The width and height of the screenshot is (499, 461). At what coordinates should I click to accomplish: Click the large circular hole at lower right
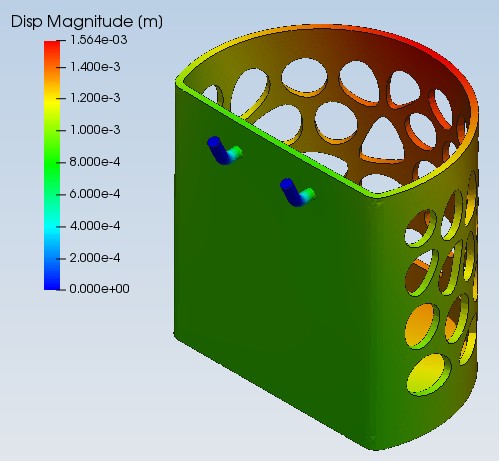(429, 374)
